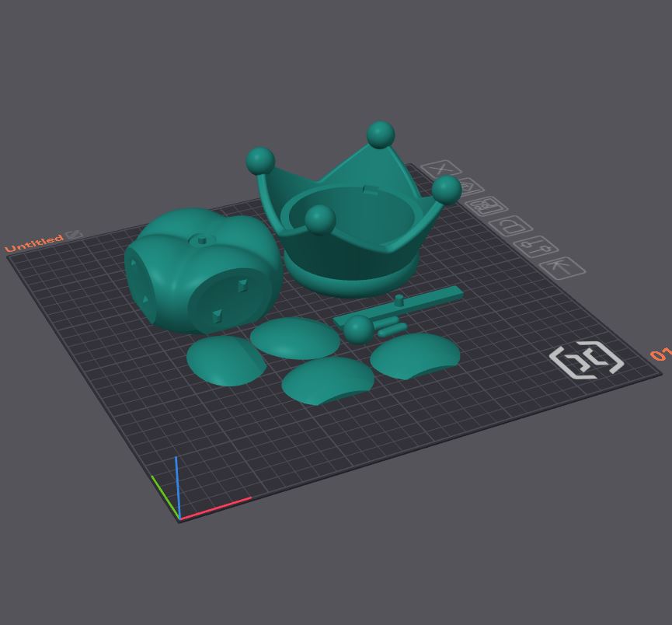Click the Untitled plate name
Viewport: 672px width, 625px height.
(x=34, y=243)
